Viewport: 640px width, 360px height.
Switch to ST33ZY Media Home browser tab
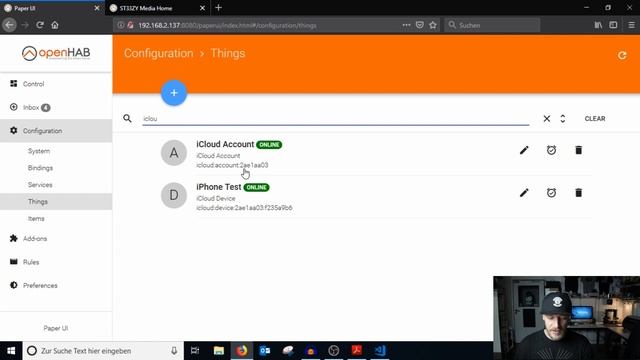158,8
